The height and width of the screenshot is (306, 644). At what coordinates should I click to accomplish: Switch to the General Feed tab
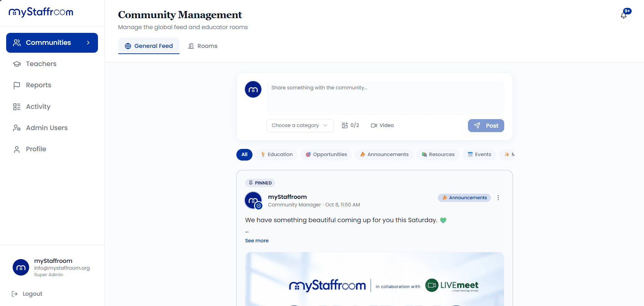coord(149,46)
